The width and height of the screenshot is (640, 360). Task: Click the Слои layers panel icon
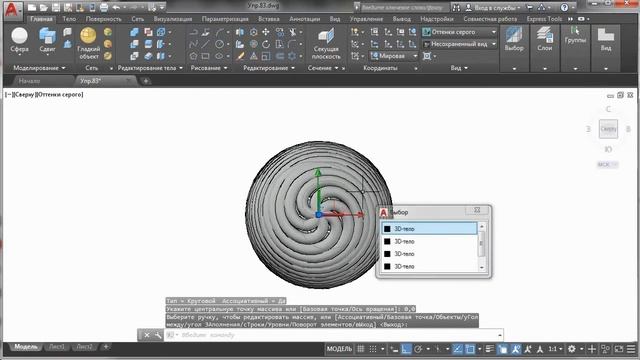click(x=544, y=39)
